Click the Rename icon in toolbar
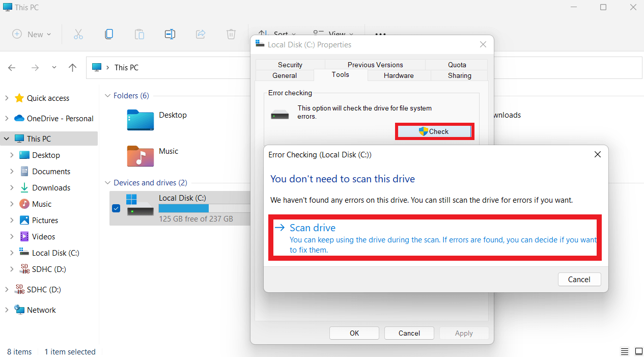The width and height of the screenshot is (644, 357). coord(170,34)
